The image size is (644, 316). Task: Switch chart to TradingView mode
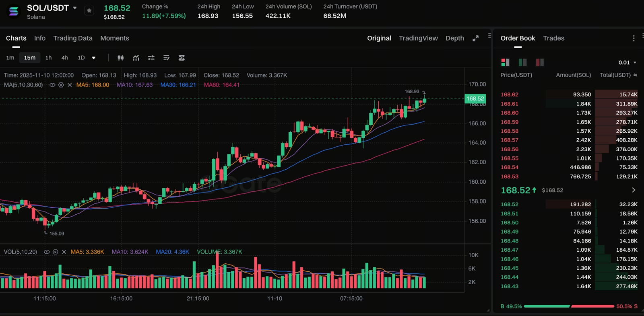click(x=418, y=38)
